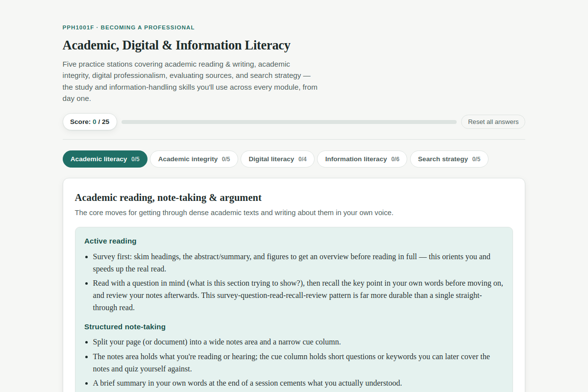
Task: Click the Reset all answers button
Action: 493,122
